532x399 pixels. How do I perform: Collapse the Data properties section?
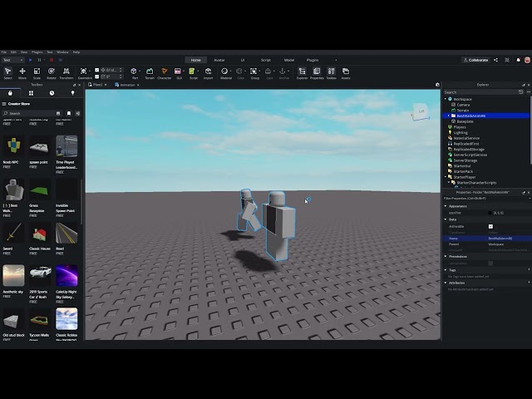pyautogui.click(x=446, y=219)
